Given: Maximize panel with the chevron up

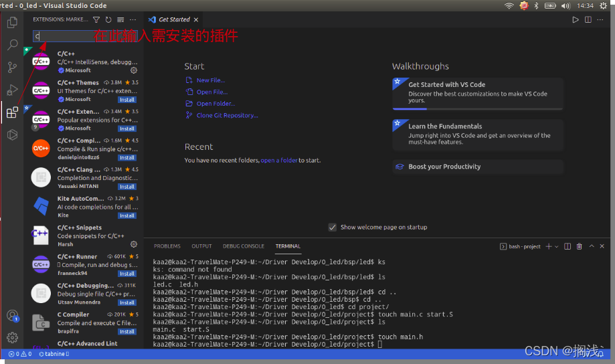Looking at the screenshot, I should pos(592,246).
